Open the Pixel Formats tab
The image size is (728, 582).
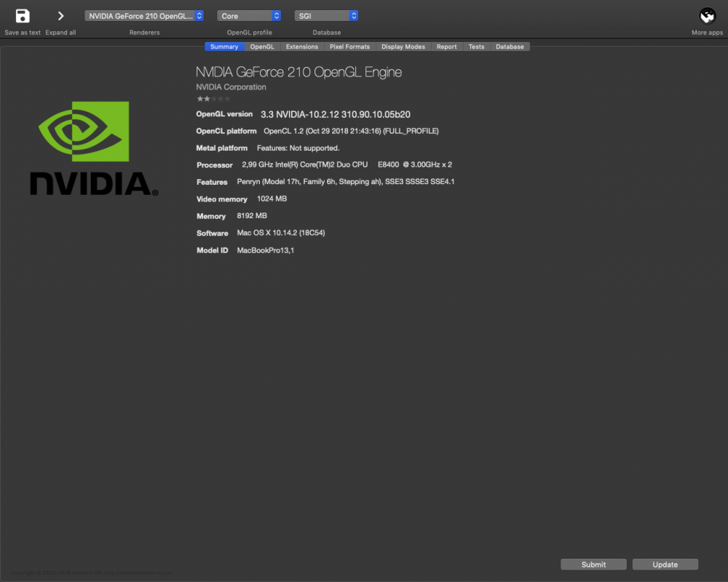[349, 47]
